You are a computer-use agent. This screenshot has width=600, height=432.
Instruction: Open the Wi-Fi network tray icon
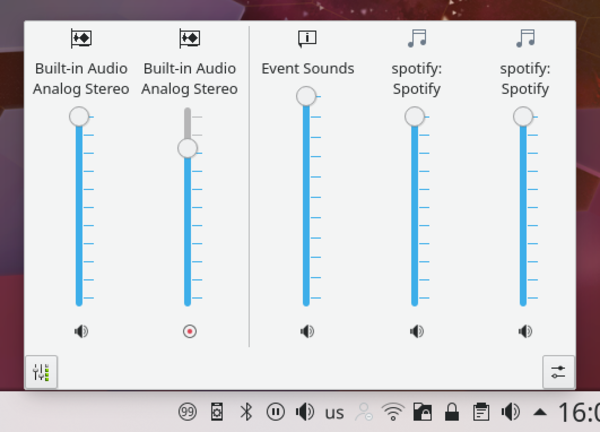pos(393,412)
